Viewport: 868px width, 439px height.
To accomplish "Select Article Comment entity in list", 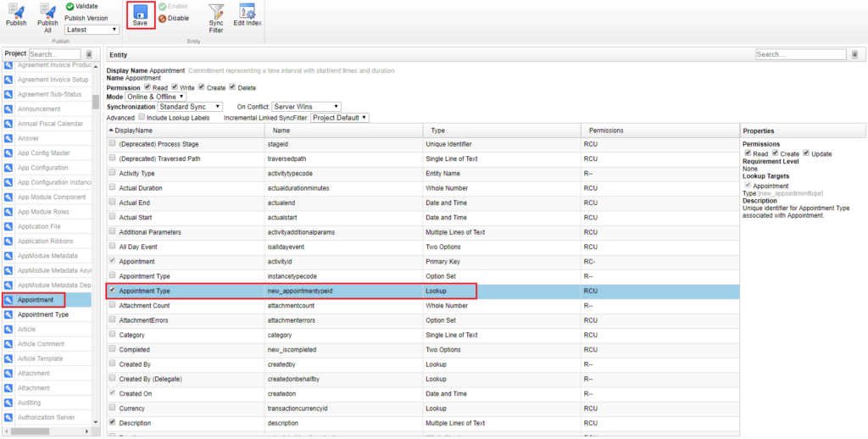I will [39, 344].
